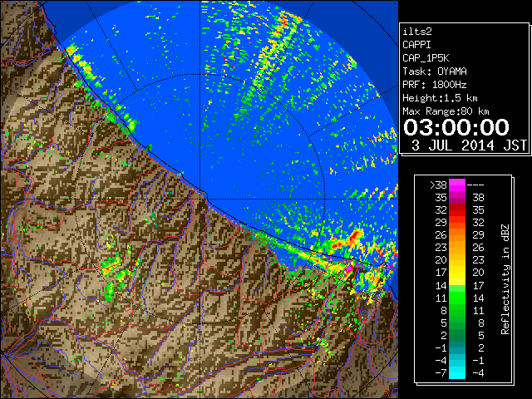Viewport: 532px width, 399px height.
Task: Click the 'Max Range:80 km' text
Action: click(x=446, y=111)
